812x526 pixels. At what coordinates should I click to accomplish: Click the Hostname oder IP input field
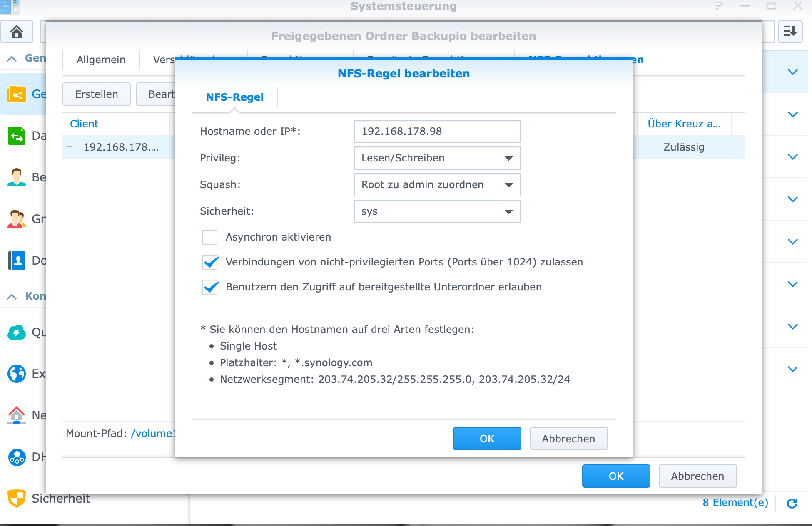437,131
